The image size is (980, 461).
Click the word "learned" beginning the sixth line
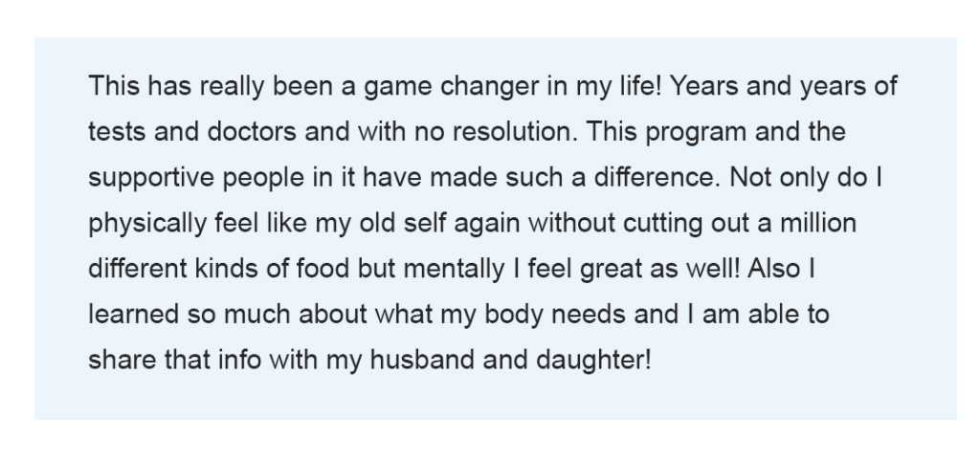click(x=133, y=315)
